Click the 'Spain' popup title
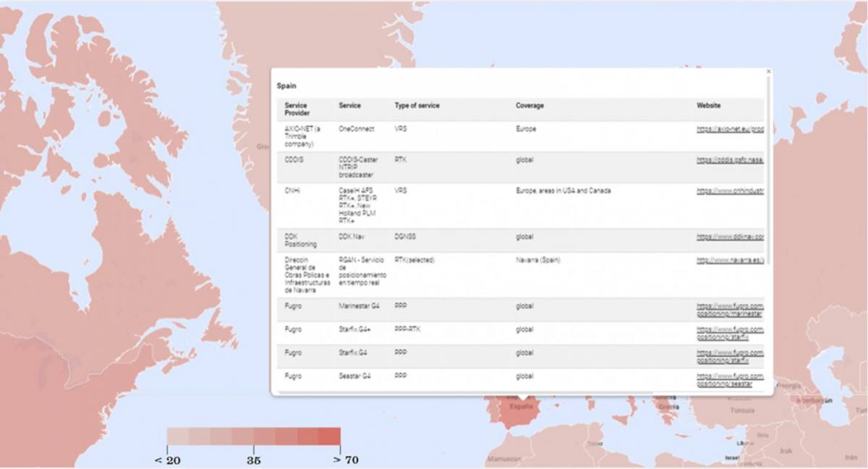 (x=286, y=85)
